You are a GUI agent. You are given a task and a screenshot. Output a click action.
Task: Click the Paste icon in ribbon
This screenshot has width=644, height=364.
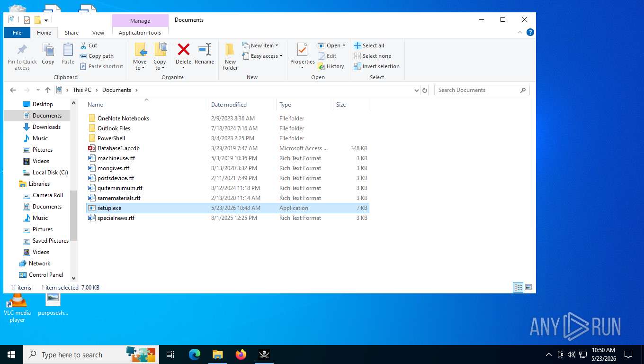[x=68, y=54]
